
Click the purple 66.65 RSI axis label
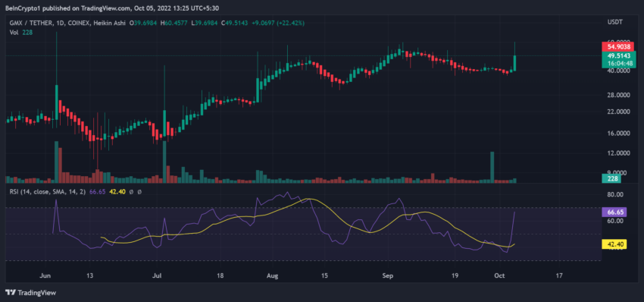point(614,212)
